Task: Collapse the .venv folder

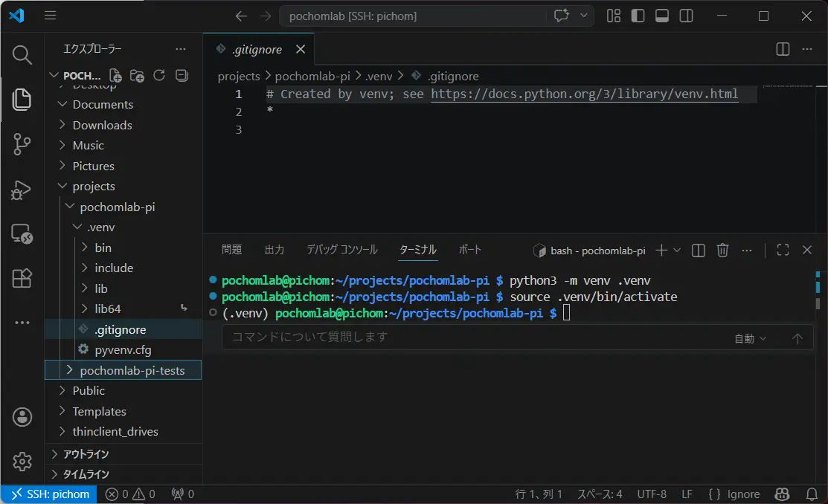Action: [x=77, y=227]
